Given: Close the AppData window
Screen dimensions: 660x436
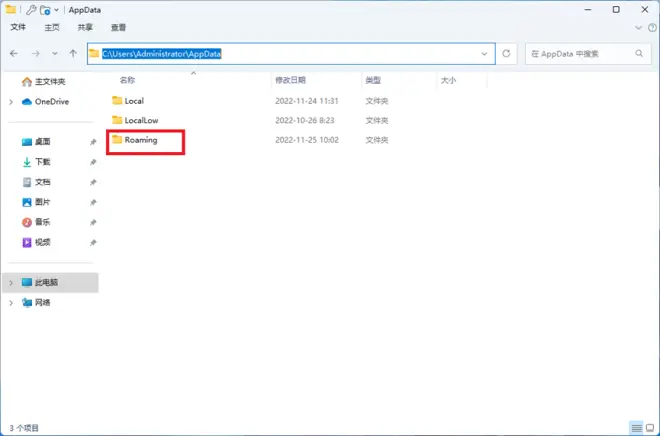Looking at the screenshot, I should [645, 9].
